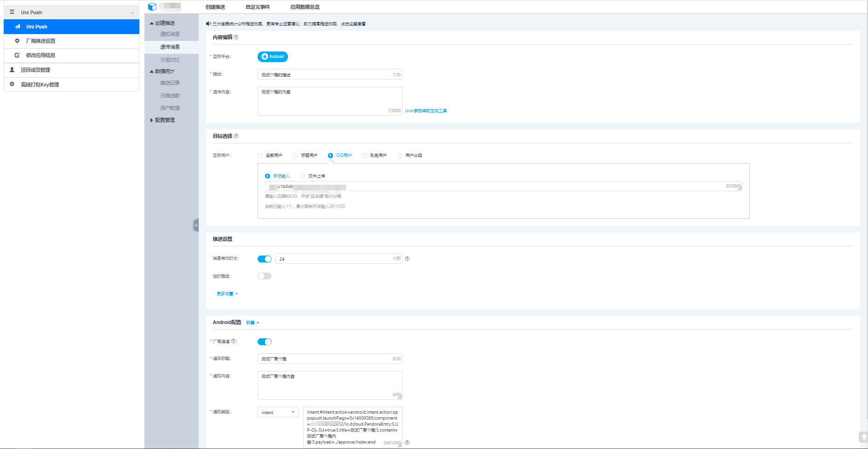Click the Android logo in the platform chip
This screenshot has width=868, height=449.
[264, 57]
